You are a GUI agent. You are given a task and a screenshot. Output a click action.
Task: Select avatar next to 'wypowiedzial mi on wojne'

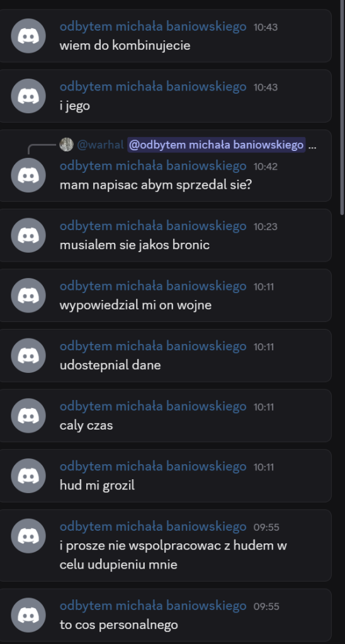(28, 296)
